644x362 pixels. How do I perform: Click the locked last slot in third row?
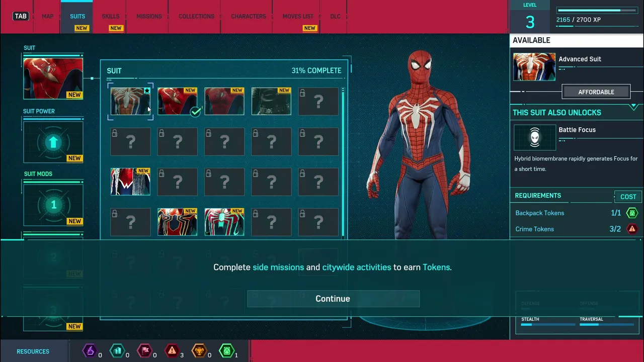(x=318, y=182)
